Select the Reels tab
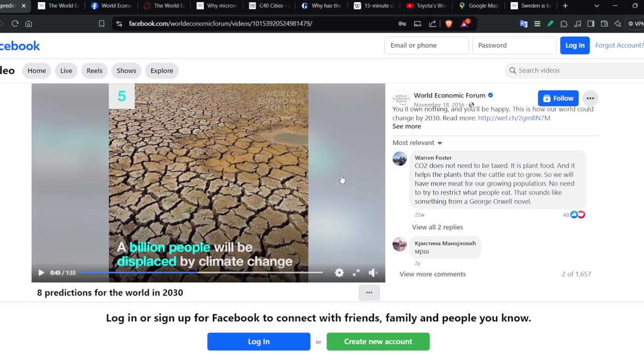 click(x=95, y=70)
